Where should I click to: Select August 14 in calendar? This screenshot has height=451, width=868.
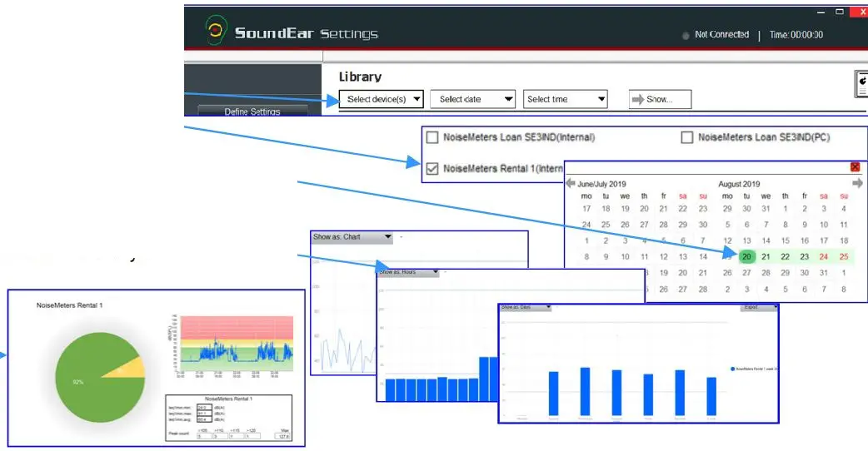click(x=766, y=240)
